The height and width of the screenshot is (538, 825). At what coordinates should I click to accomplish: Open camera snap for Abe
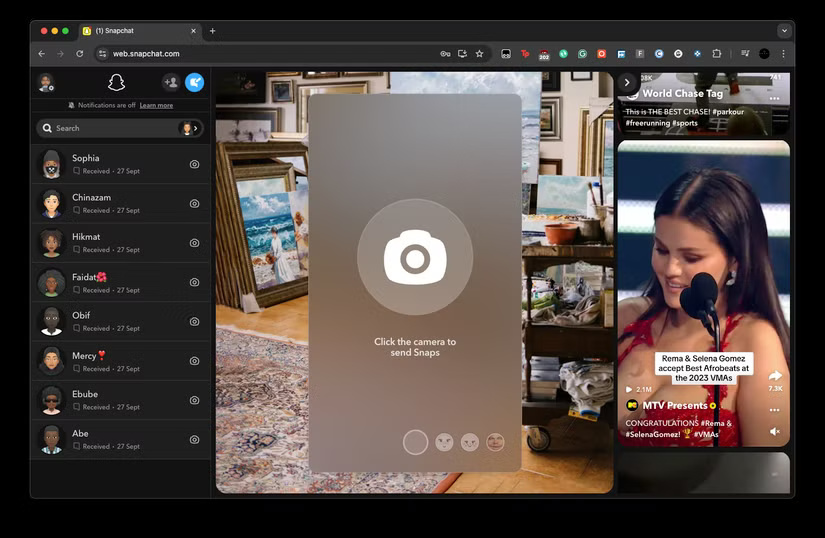pos(194,440)
